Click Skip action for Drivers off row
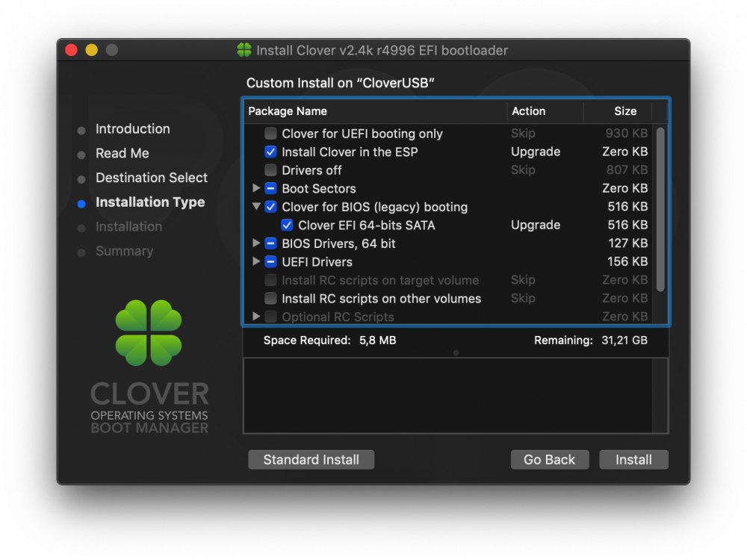The width and height of the screenshot is (747, 560). [523, 170]
